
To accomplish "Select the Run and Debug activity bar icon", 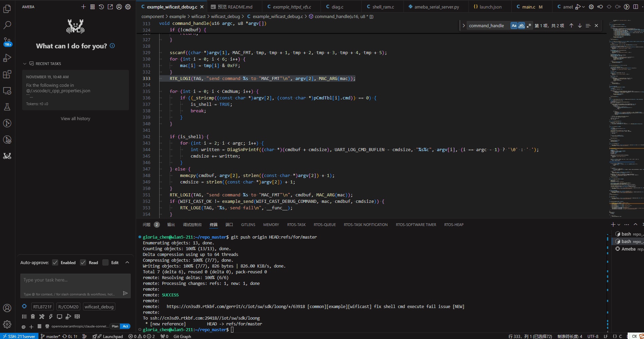I will point(7,58).
